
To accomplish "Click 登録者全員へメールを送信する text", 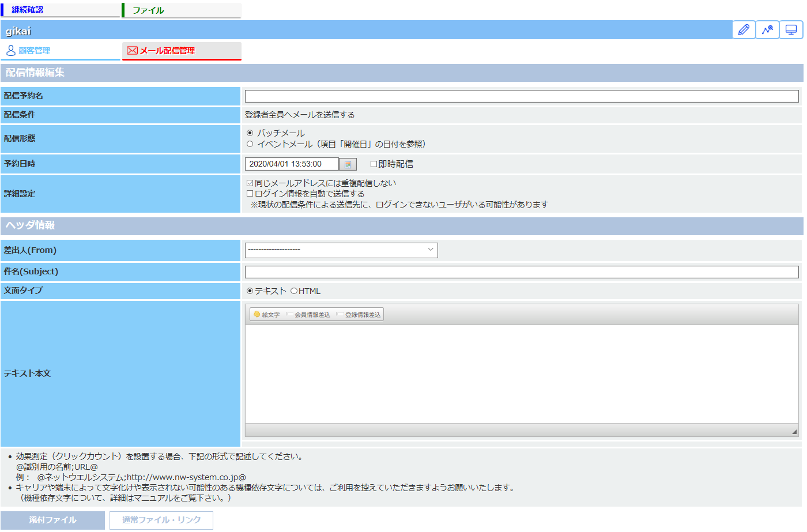I will tap(300, 115).
